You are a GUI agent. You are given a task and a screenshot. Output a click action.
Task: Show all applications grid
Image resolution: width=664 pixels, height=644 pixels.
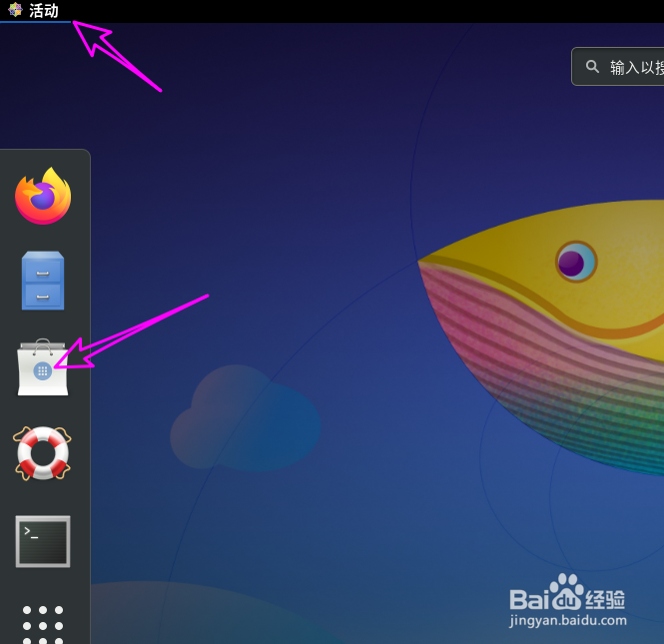click(x=43, y=625)
